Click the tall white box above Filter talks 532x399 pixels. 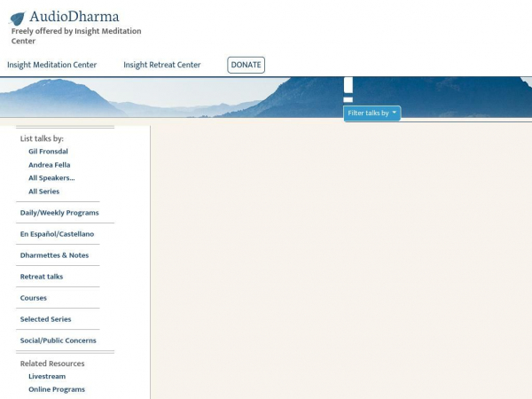point(348,85)
